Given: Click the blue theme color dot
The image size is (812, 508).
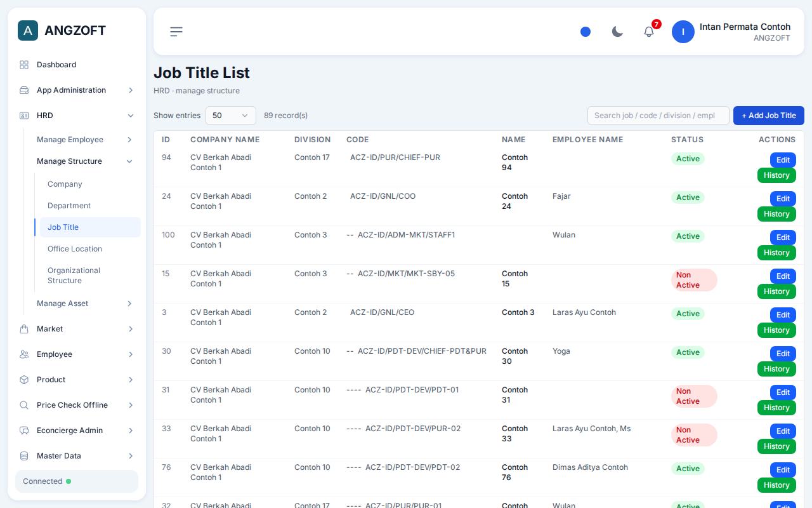Looking at the screenshot, I should coord(586,32).
